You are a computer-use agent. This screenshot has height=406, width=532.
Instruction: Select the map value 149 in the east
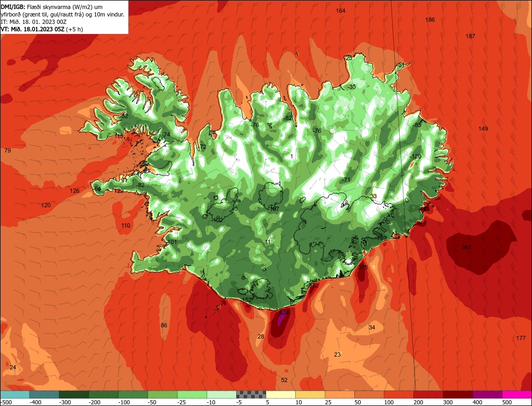coord(483,129)
